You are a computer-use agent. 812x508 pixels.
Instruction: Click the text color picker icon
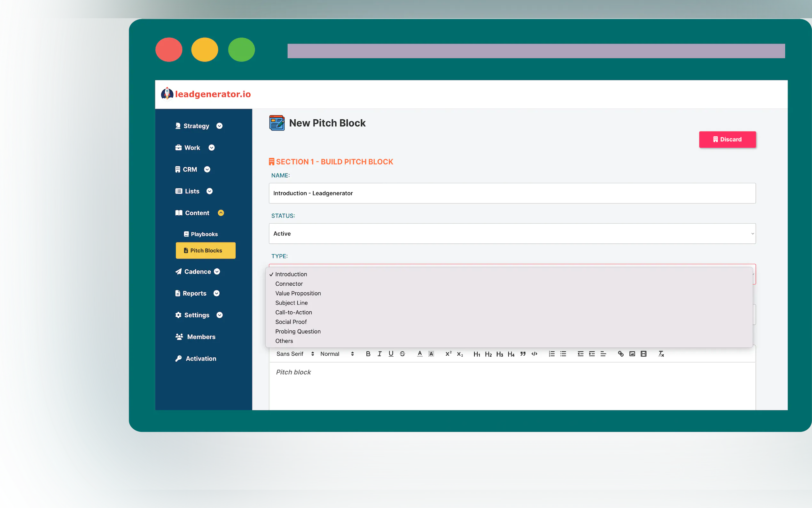click(420, 354)
